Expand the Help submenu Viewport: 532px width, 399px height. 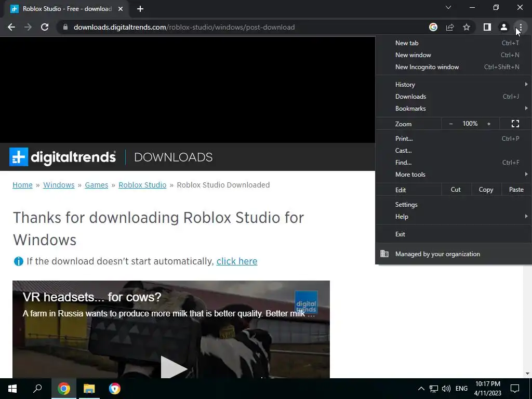(x=454, y=217)
